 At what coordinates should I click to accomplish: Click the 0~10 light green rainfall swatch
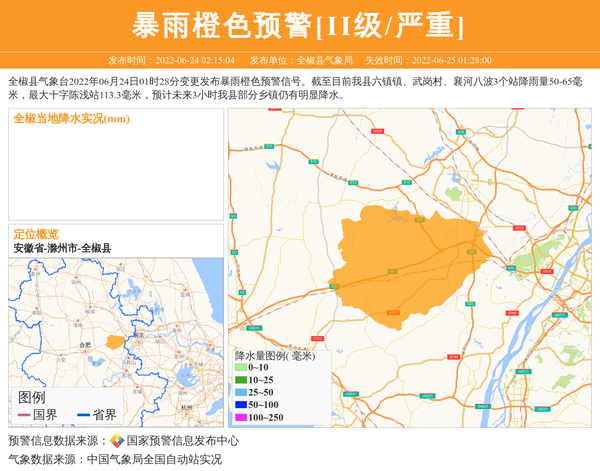click(240, 367)
